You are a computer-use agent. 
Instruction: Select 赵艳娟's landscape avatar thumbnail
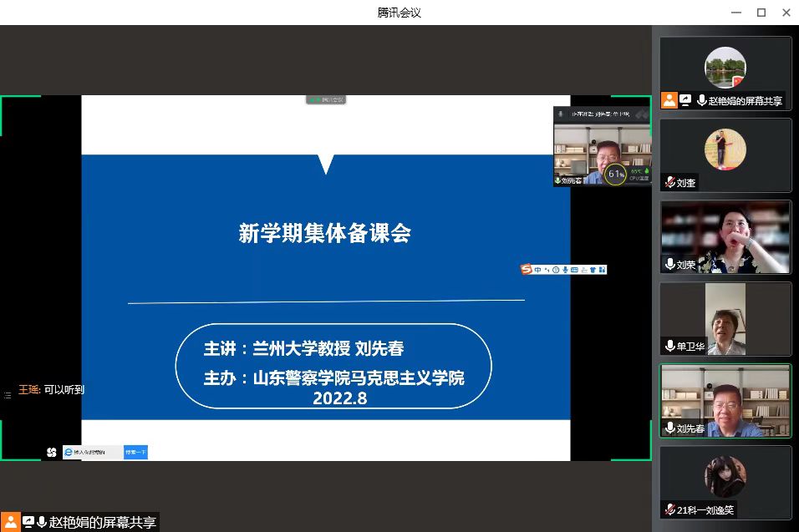tap(725, 68)
